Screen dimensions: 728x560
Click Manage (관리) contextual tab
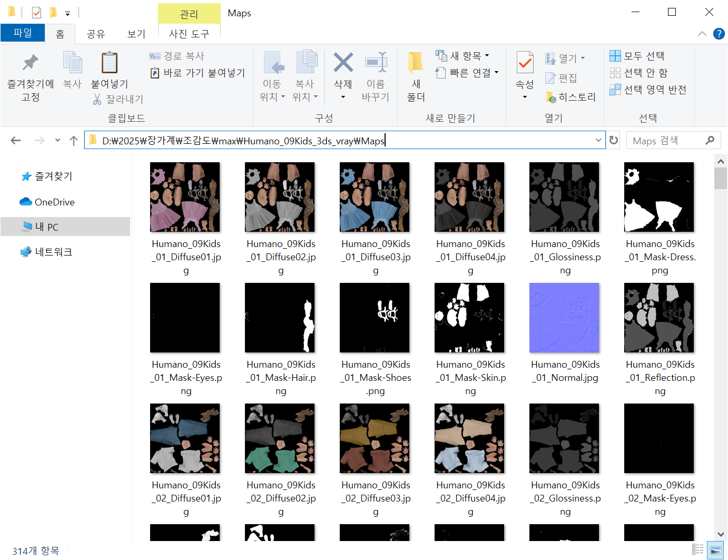click(x=189, y=14)
